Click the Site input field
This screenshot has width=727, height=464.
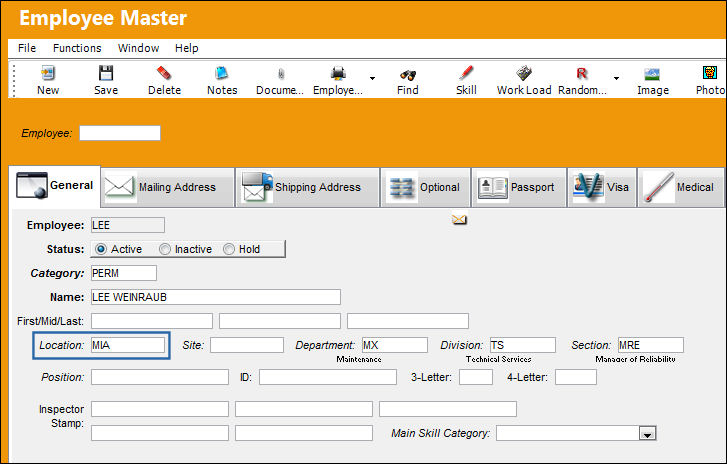tap(247, 345)
